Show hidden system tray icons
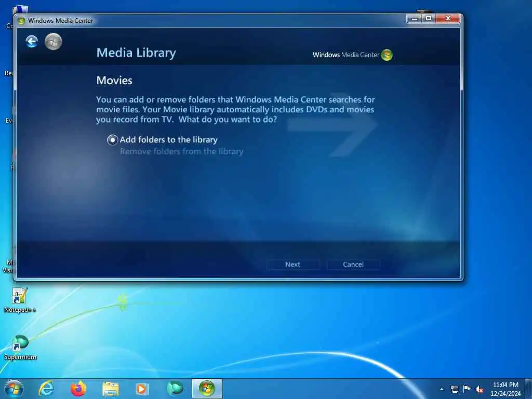The height and width of the screenshot is (399, 532). coord(442,389)
